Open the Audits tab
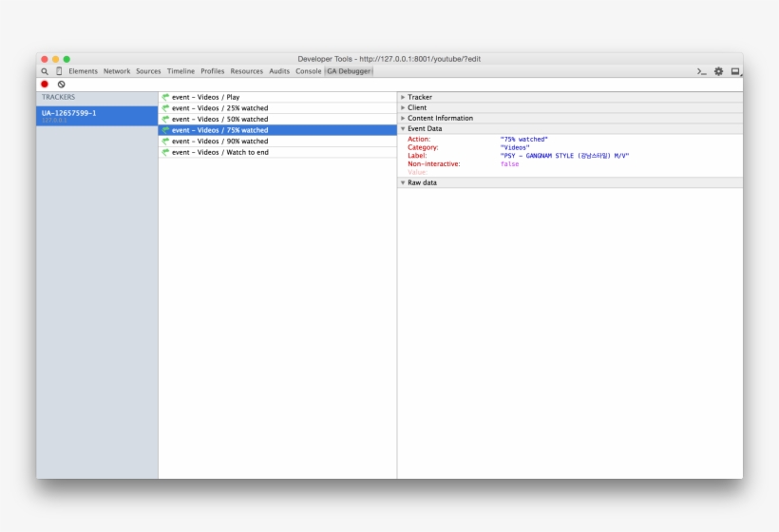This screenshot has height=532, width=779. (x=279, y=71)
